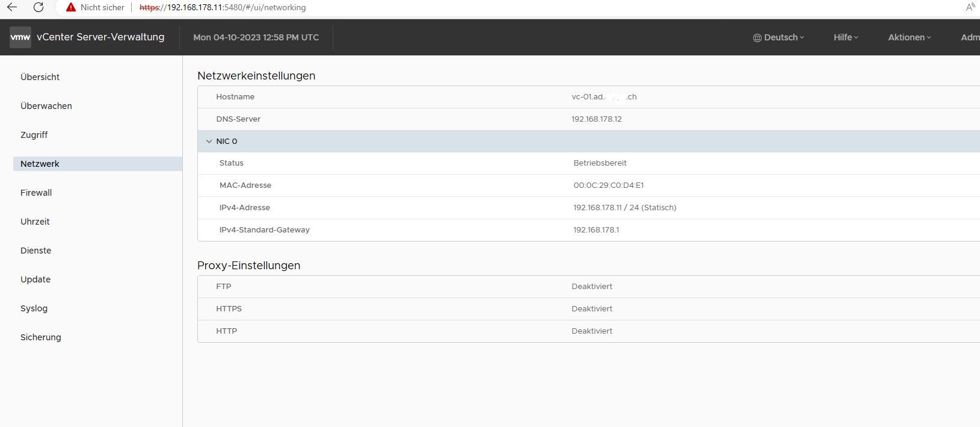
Task: Navigate to Dienste in sidebar
Action: point(36,251)
